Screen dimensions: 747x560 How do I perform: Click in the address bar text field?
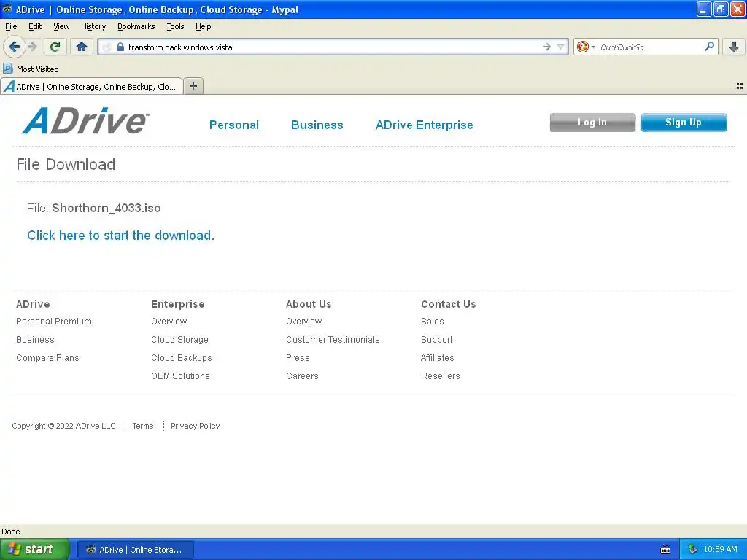pyautogui.click(x=333, y=47)
